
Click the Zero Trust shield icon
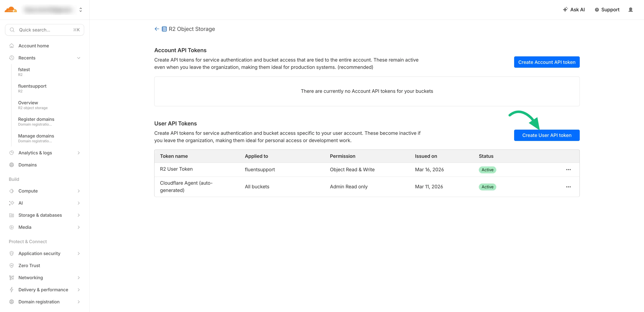pyautogui.click(x=12, y=266)
